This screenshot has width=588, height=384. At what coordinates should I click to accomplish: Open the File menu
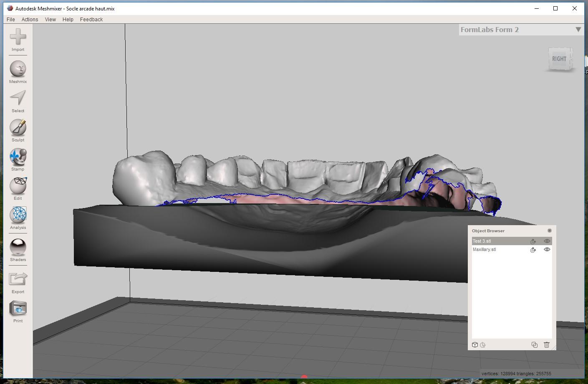tap(11, 20)
